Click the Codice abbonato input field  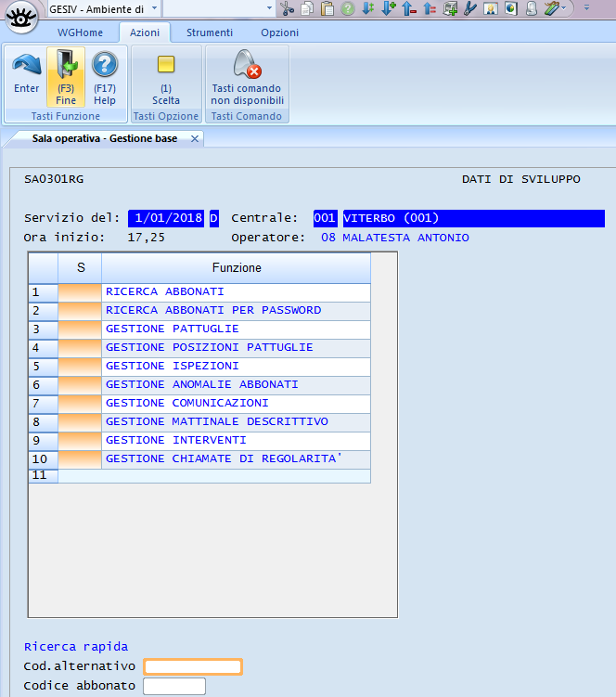tap(174, 687)
